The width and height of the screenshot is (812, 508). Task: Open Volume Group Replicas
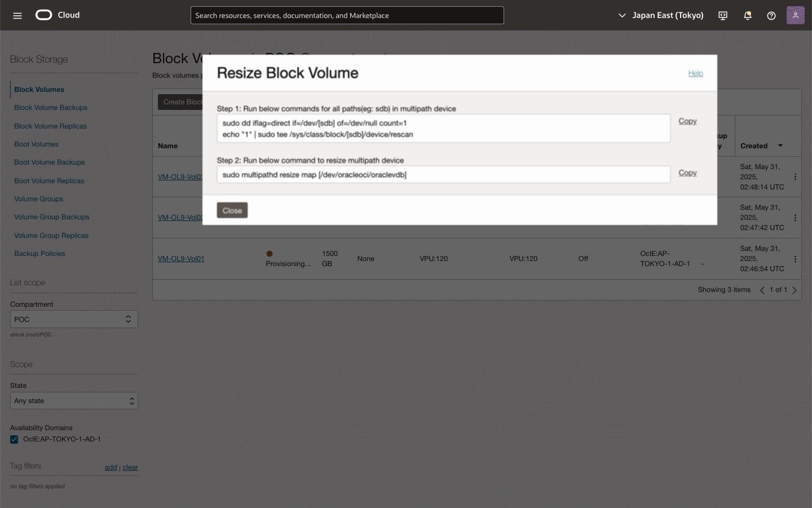pyautogui.click(x=51, y=236)
